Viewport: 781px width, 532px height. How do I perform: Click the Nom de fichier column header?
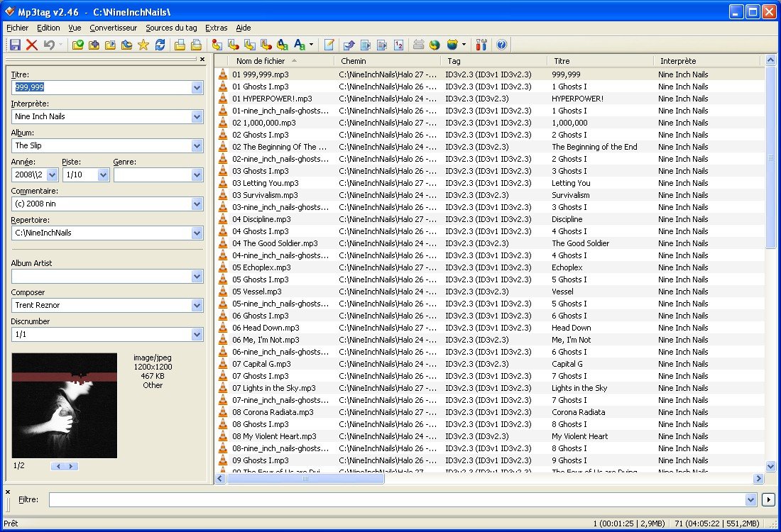(261, 61)
